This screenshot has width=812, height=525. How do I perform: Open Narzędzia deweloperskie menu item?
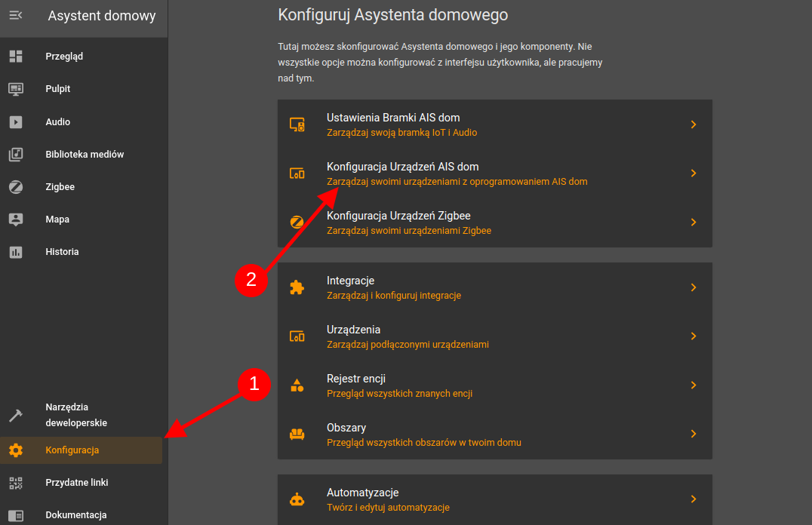point(82,415)
